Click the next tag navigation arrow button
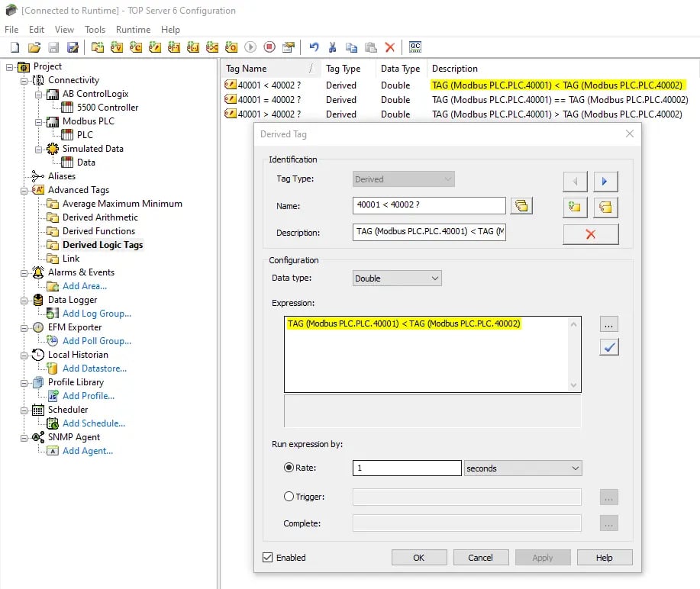Screen dimensions: 700x589 point(605,182)
